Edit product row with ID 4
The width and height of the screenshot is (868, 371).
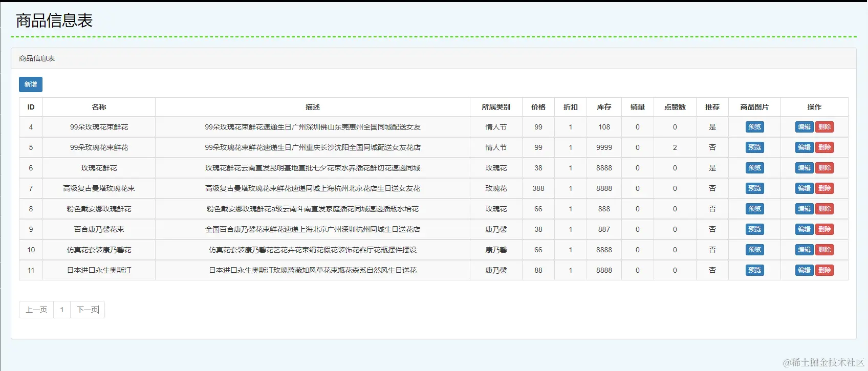tap(804, 127)
